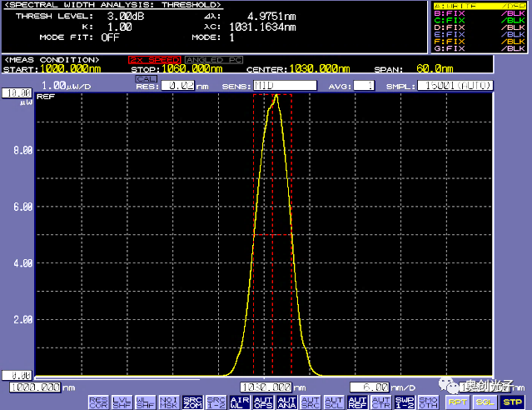Screen dimensions: 532x410
Task: Click the MODE value 1
Action: 231,37
